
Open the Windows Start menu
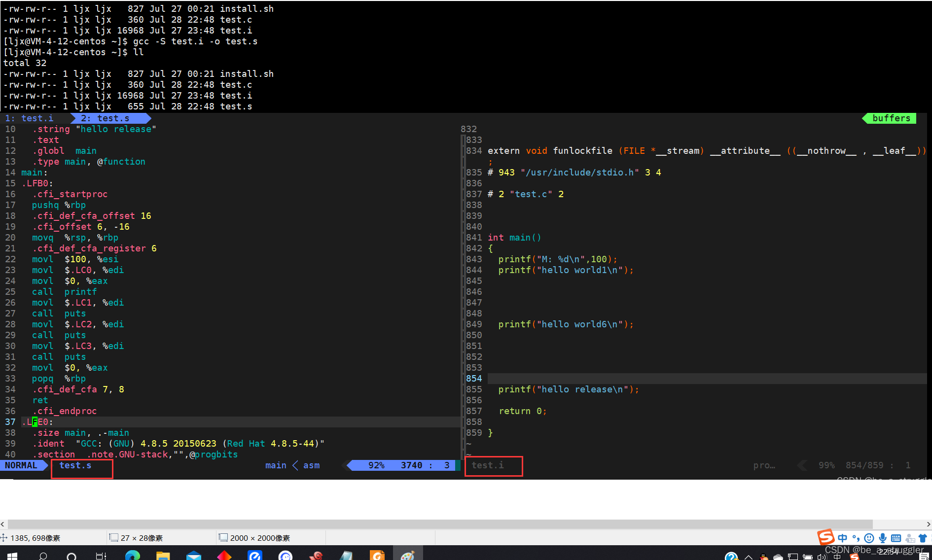[12, 556]
